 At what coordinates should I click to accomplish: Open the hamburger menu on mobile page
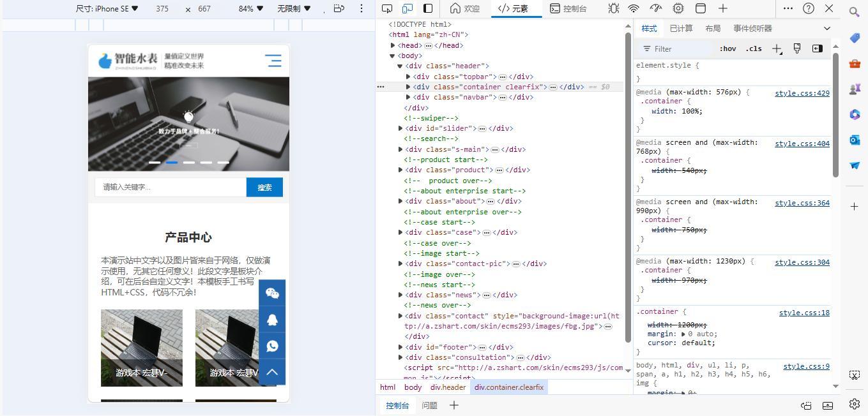click(x=273, y=61)
